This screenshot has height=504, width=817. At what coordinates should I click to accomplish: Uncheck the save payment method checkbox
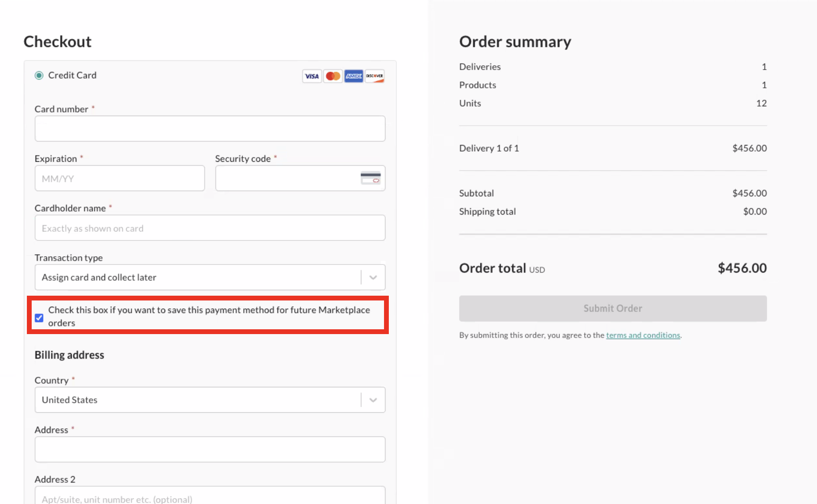[x=39, y=317]
